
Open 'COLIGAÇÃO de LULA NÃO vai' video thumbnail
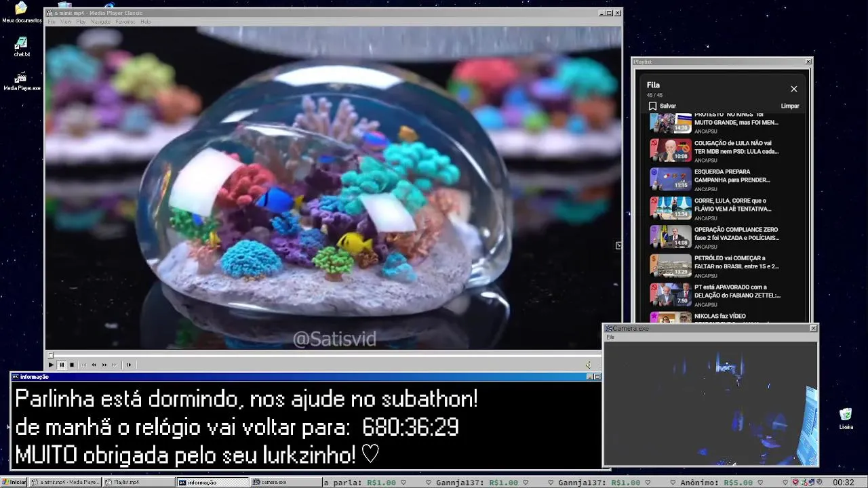(x=671, y=150)
